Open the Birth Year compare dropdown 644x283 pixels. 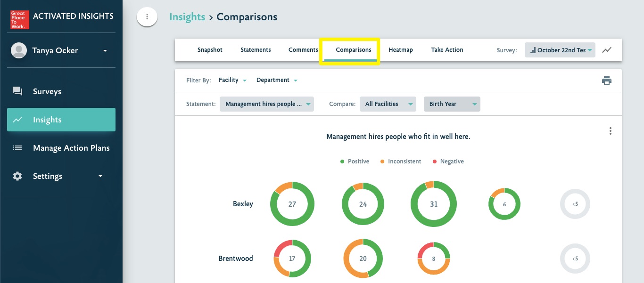[452, 104]
